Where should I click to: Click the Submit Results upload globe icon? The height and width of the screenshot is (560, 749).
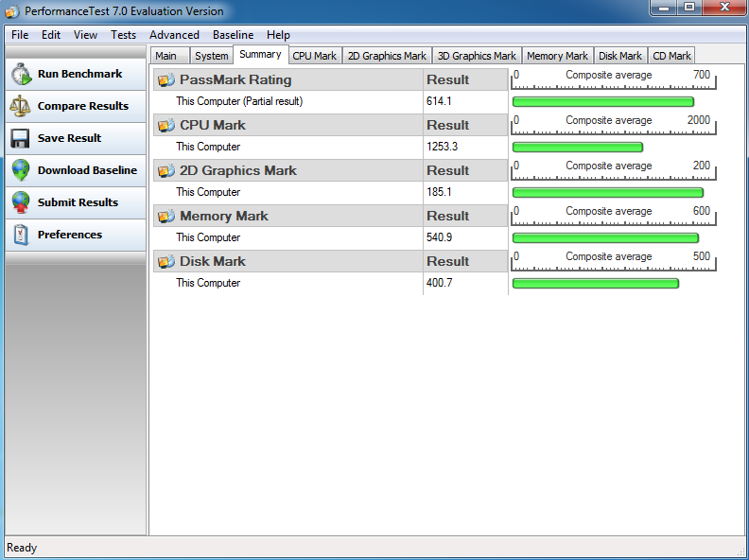tap(21, 202)
